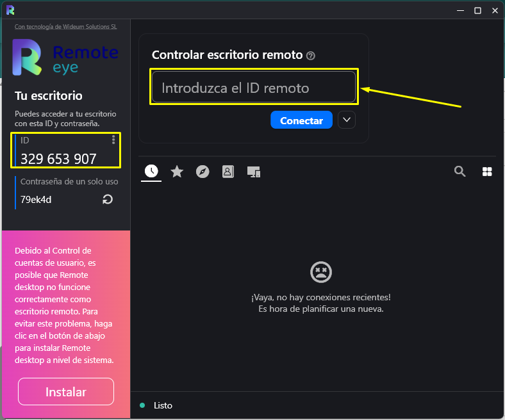Image resolution: width=505 pixels, height=420 pixels.
Task: Click the Remote eye app logo in title bar
Action: (x=10, y=10)
